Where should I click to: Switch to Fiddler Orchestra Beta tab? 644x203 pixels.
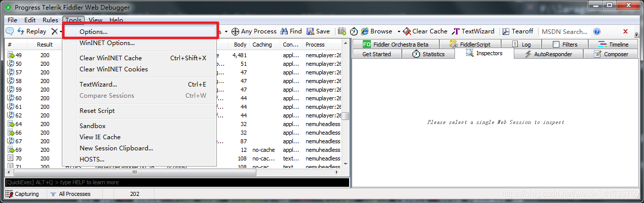(395, 44)
